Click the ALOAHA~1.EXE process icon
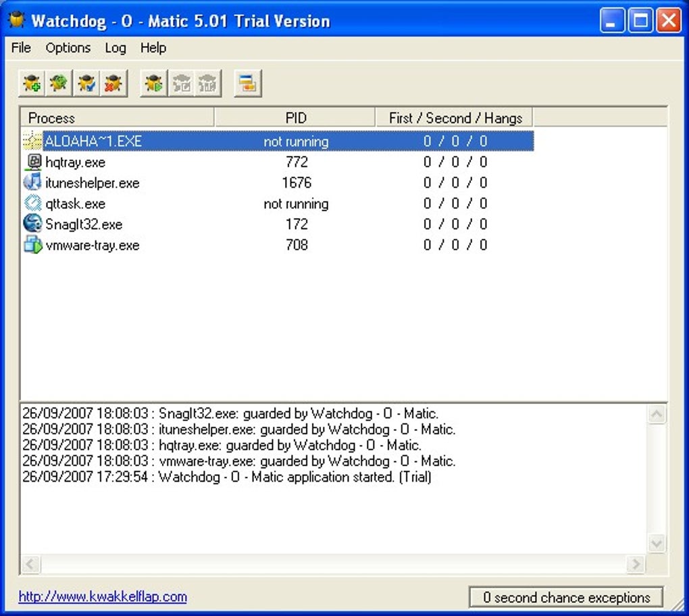The image size is (689, 616). [32, 141]
